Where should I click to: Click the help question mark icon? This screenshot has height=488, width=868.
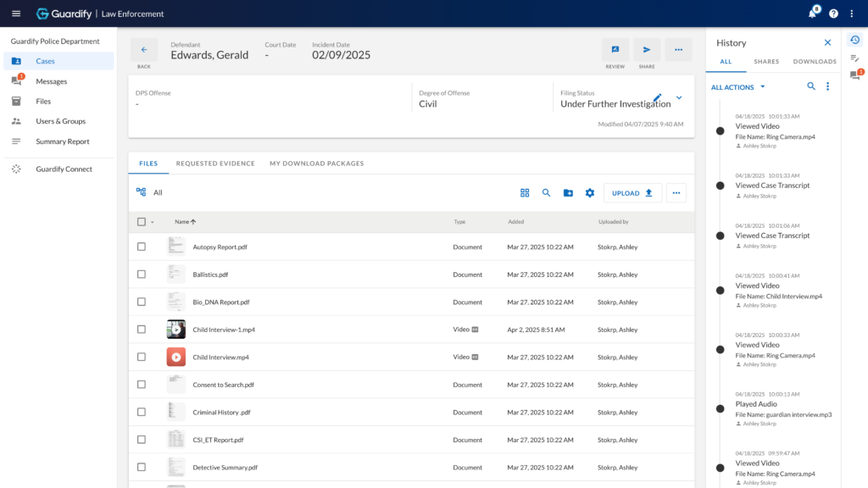click(833, 14)
